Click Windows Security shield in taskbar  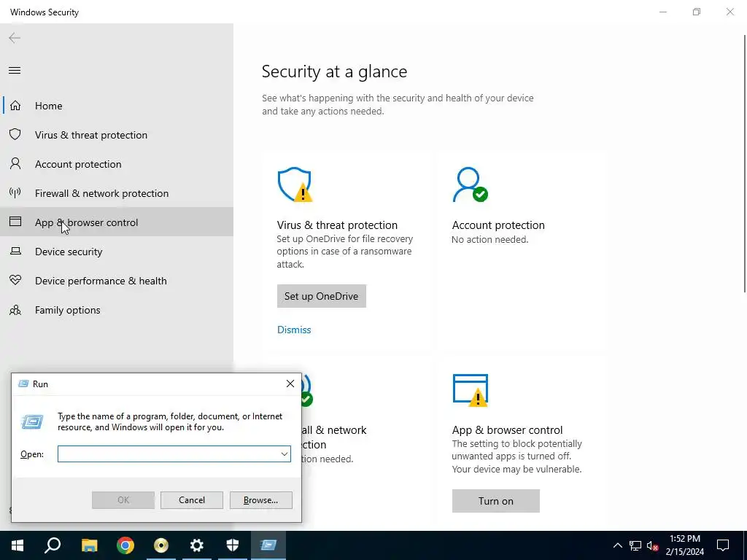(x=233, y=545)
